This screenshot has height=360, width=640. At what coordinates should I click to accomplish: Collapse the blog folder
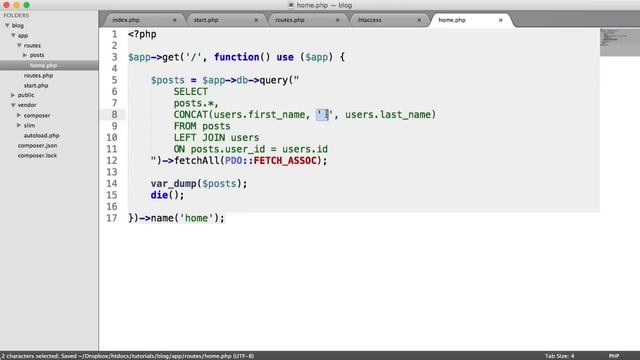click(7, 25)
